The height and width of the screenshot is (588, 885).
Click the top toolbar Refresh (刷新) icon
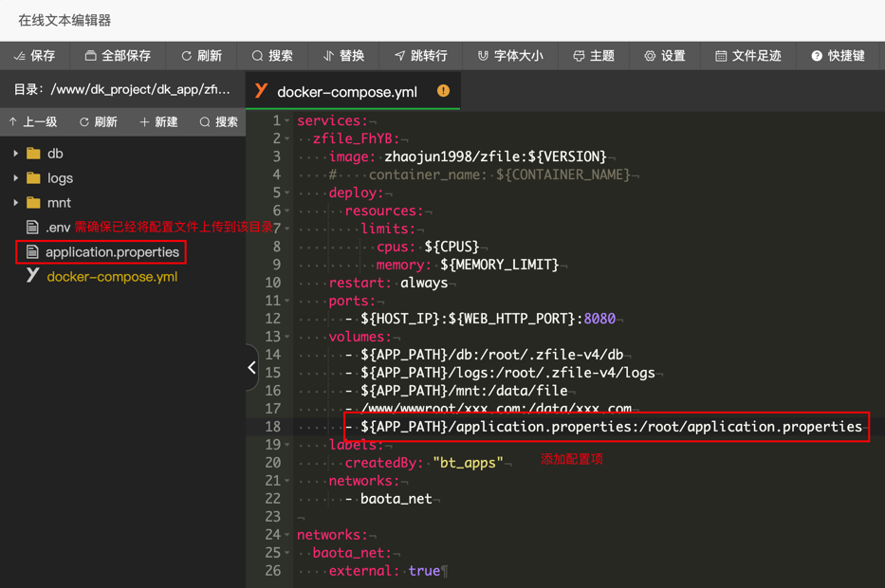[x=201, y=56]
